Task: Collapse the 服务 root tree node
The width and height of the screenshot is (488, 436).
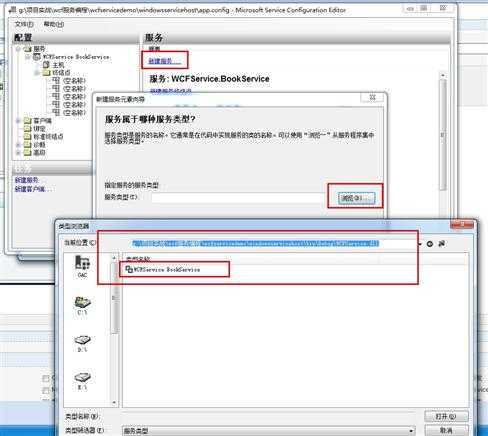Action: coord(19,49)
